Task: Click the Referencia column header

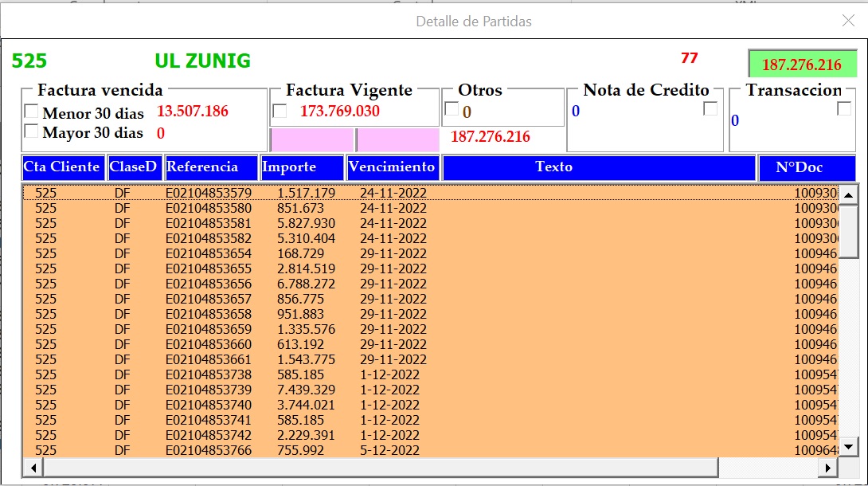Action: pyautogui.click(x=211, y=167)
